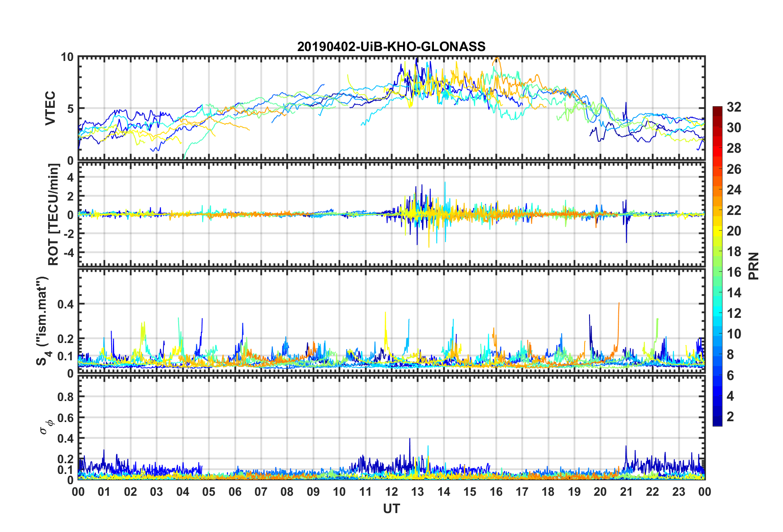Click colorbar tick label 16

click(x=734, y=272)
